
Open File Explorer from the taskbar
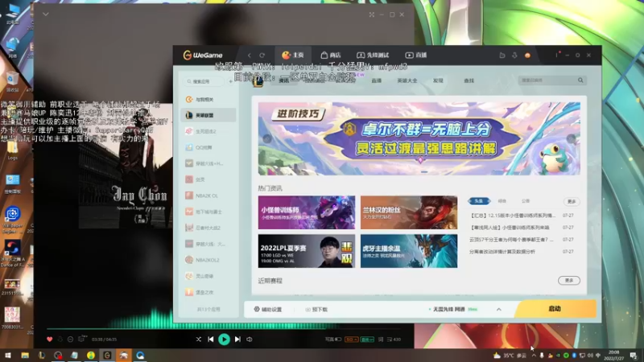tap(25, 356)
